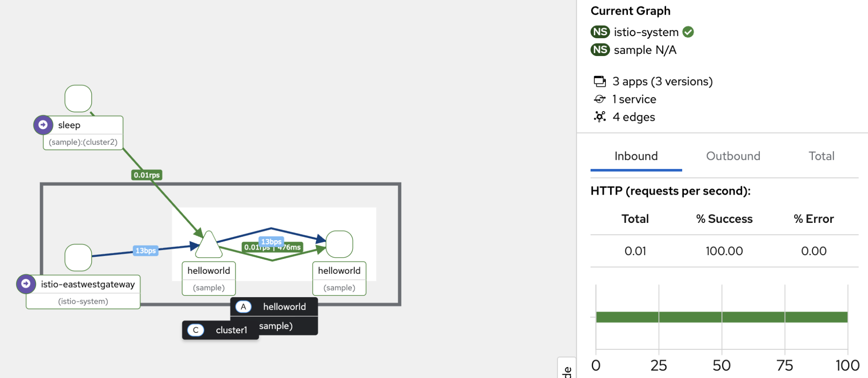This screenshot has width=868, height=378.
Task: Switch to the Outbound tab
Action: (x=733, y=156)
